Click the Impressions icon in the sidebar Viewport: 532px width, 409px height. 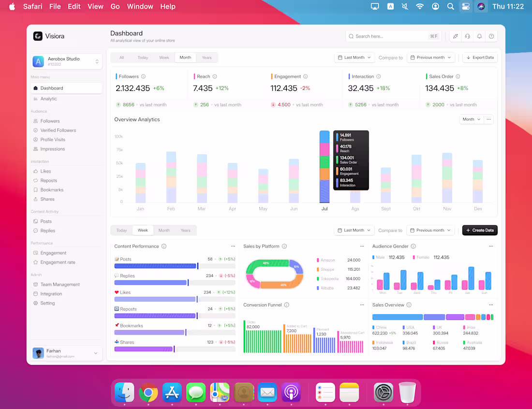[x=35, y=149]
